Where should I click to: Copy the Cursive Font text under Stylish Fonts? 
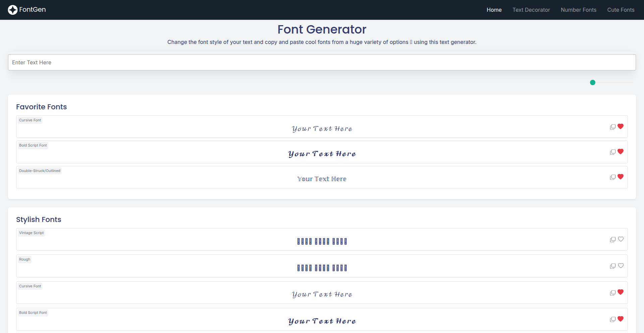point(613,292)
